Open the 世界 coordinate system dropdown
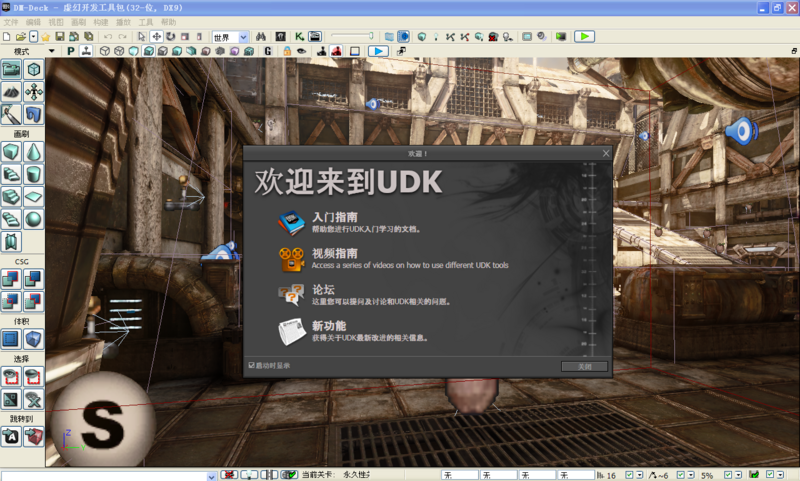 coord(230,37)
